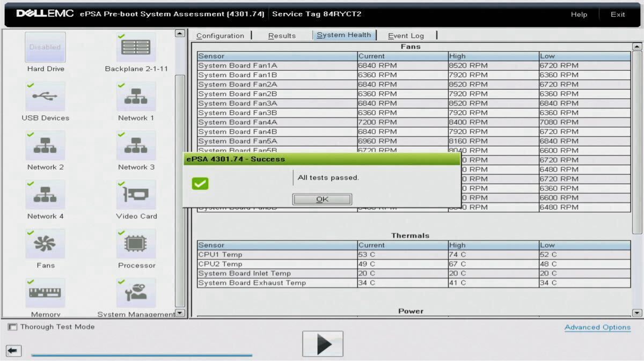This screenshot has width=644, height=361.
Task: Click the 53 C CPU1 current temperature
Action: 367,255
